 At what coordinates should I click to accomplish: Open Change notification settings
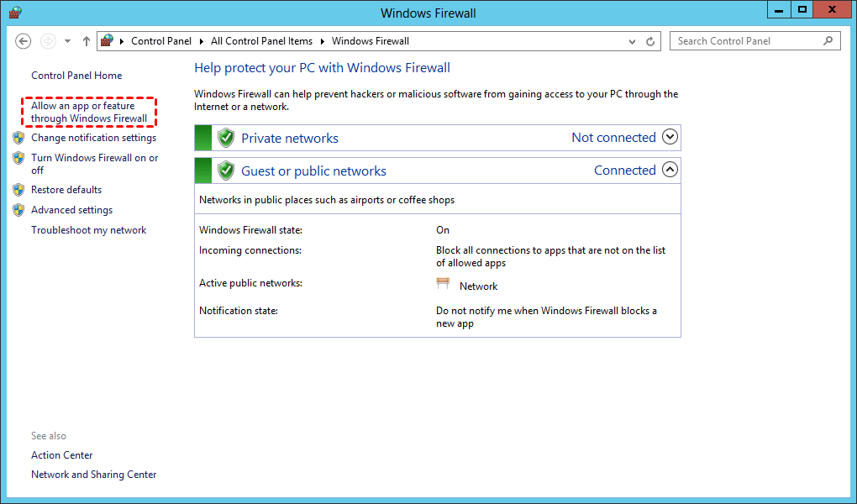(x=93, y=138)
